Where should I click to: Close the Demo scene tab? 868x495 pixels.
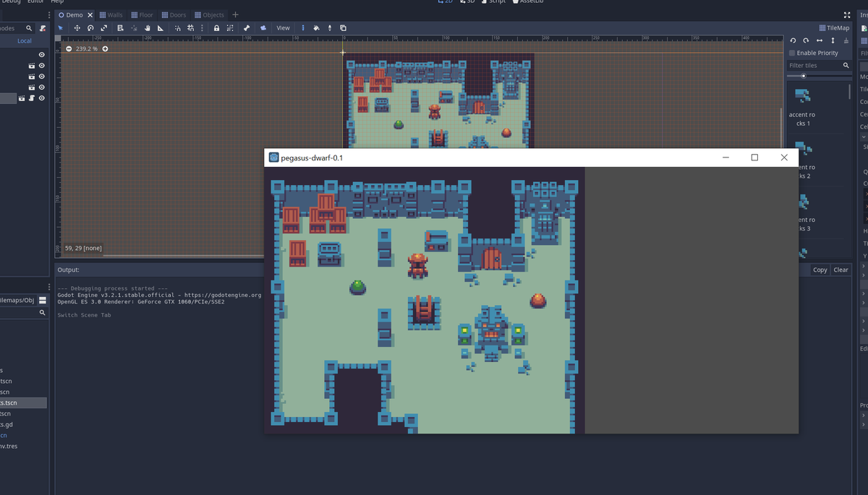(90, 14)
